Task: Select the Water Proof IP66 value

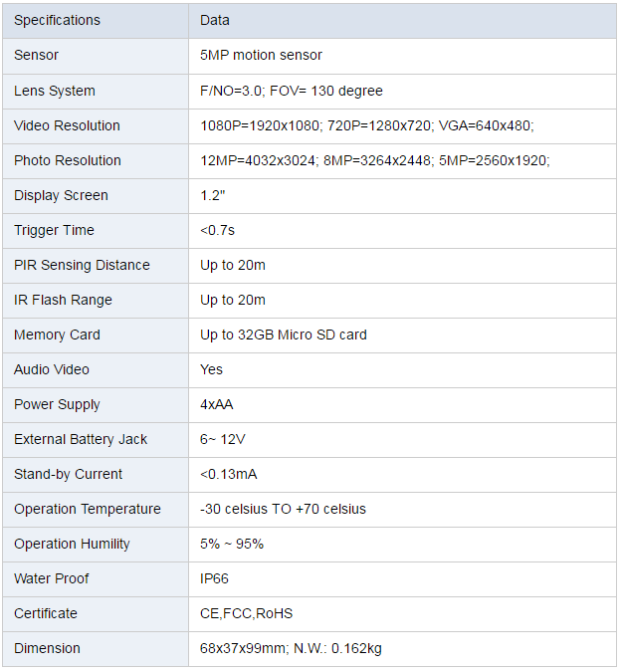Action: pyautogui.click(x=214, y=578)
